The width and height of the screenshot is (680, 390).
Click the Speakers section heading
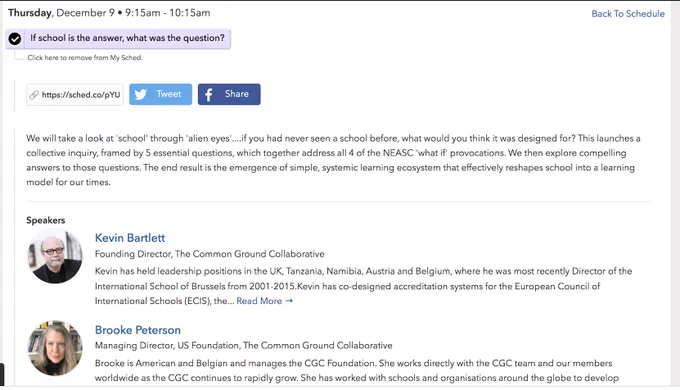coord(46,220)
